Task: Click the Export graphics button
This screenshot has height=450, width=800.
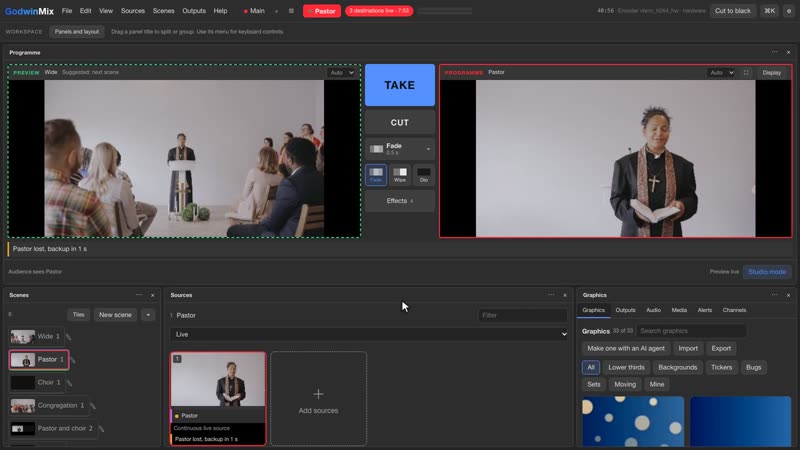Action: [x=721, y=348]
